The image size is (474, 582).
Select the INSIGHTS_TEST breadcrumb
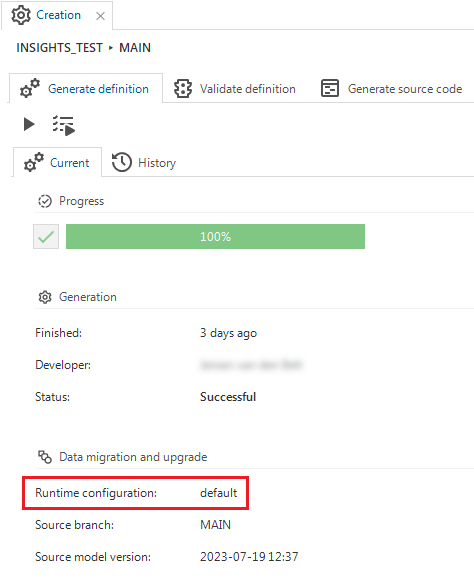tap(59, 48)
